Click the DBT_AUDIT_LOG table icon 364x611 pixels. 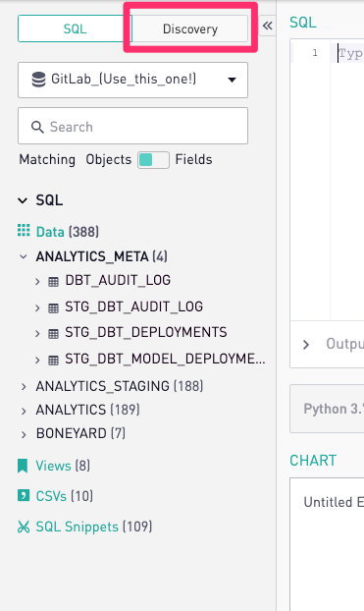[53, 281]
